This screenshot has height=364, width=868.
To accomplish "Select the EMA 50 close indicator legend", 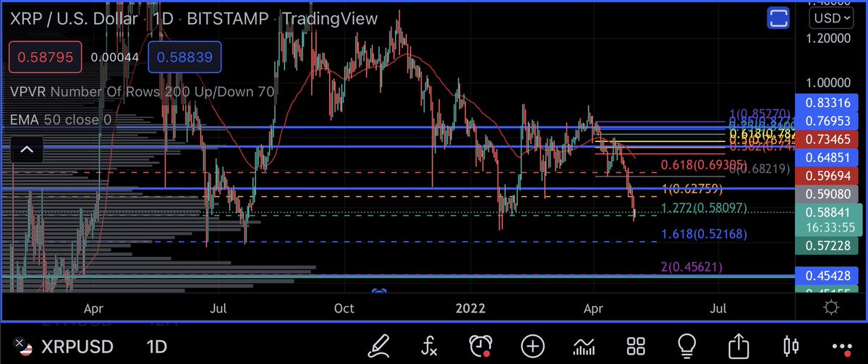I will tap(62, 119).
